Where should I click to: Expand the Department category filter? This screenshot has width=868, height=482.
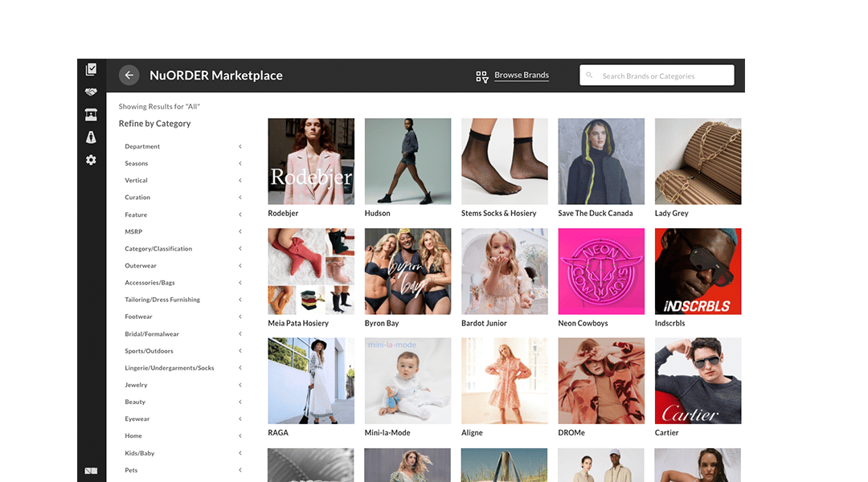click(182, 147)
